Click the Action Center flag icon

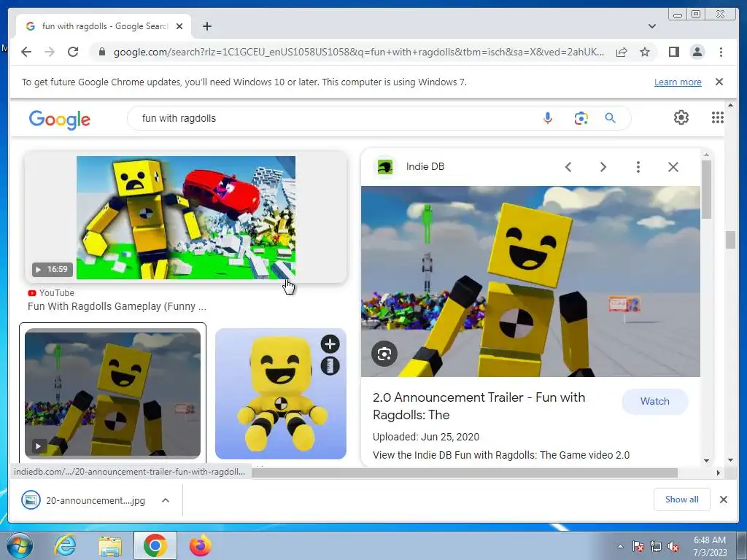pos(638,547)
